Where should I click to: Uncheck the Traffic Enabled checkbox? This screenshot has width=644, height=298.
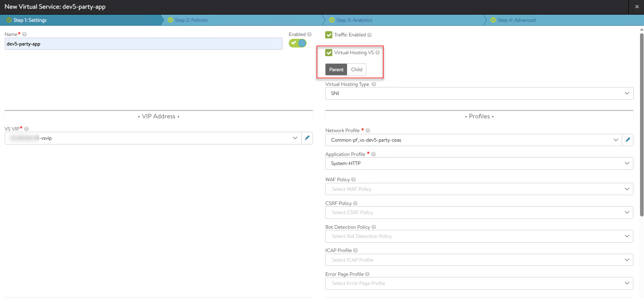coord(329,35)
